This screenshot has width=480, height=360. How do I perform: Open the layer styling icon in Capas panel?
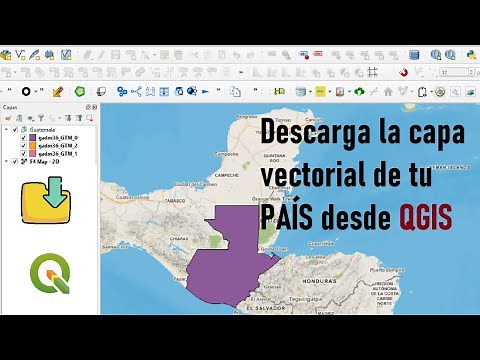(x=8, y=118)
